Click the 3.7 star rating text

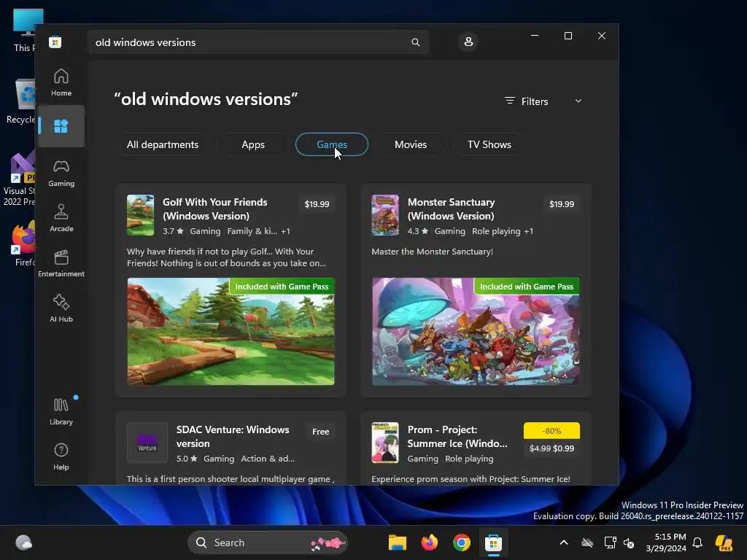pyautogui.click(x=173, y=231)
